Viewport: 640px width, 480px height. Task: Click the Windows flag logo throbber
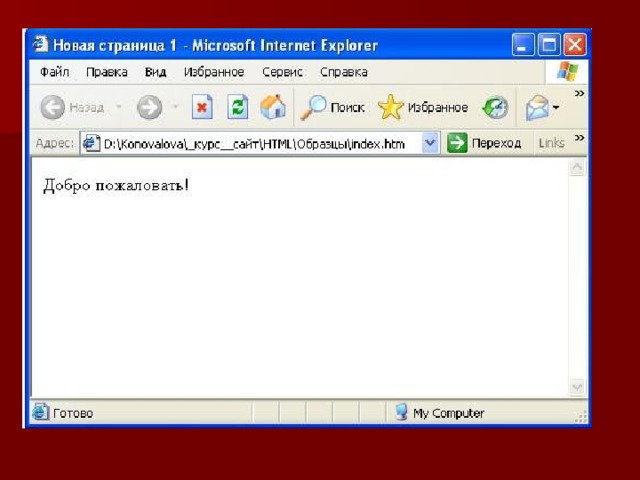(x=567, y=71)
